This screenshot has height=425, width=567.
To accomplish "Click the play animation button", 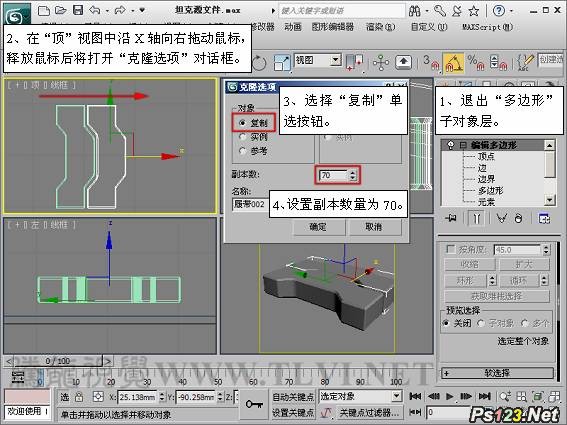I will [x=449, y=396].
